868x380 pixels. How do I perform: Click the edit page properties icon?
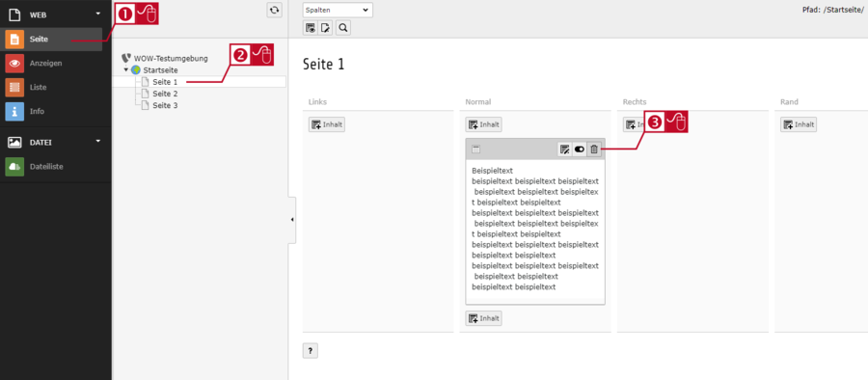coord(326,28)
